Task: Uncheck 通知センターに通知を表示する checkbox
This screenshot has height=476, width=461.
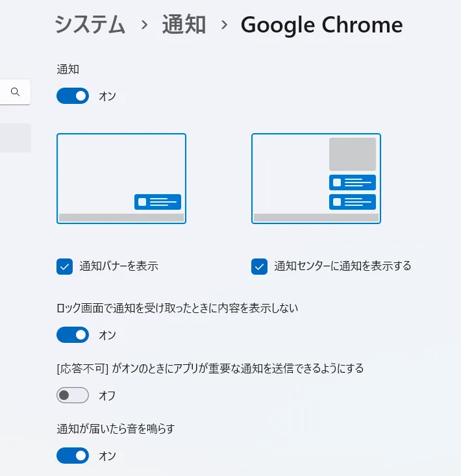Action: (x=259, y=266)
